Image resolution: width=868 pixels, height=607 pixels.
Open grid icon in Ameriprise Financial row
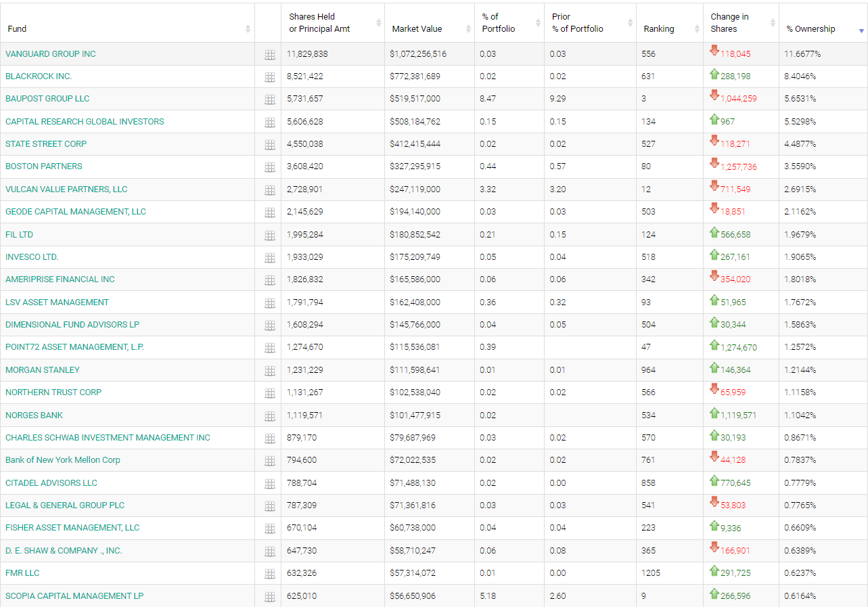point(269,280)
